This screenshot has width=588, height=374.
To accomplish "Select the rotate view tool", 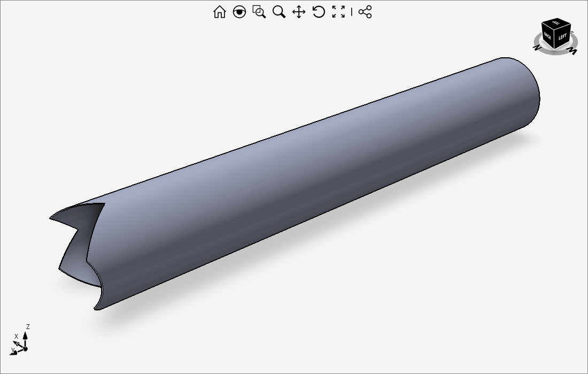I will (x=319, y=12).
